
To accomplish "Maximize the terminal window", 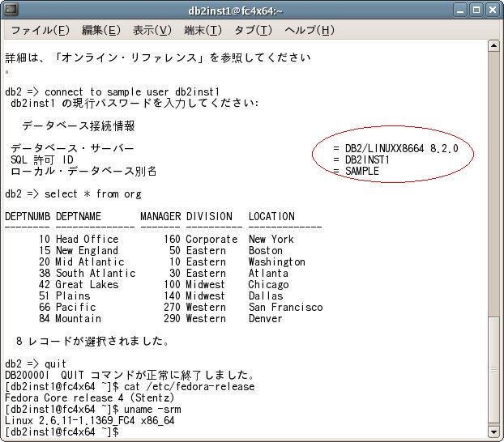I will [x=476, y=10].
